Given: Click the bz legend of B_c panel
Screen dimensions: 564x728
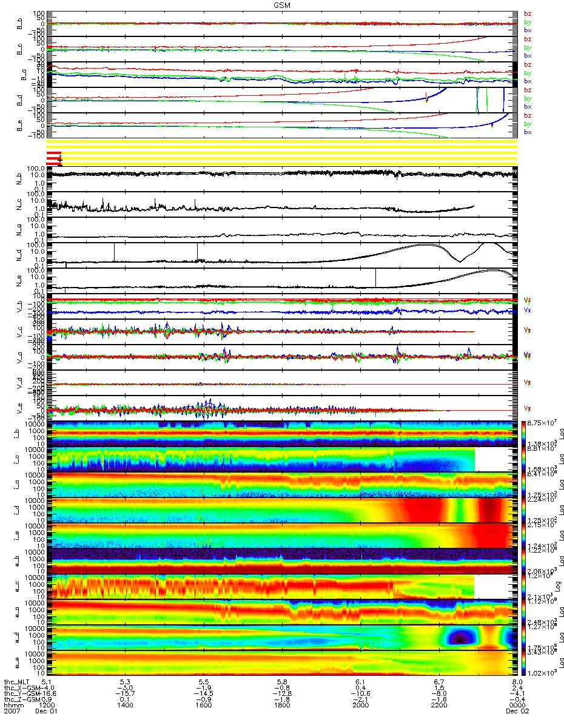Looking at the screenshot, I should [528, 39].
